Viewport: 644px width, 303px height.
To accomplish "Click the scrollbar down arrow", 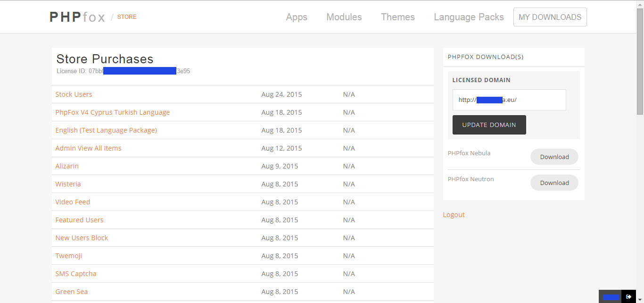I will [x=640, y=299].
